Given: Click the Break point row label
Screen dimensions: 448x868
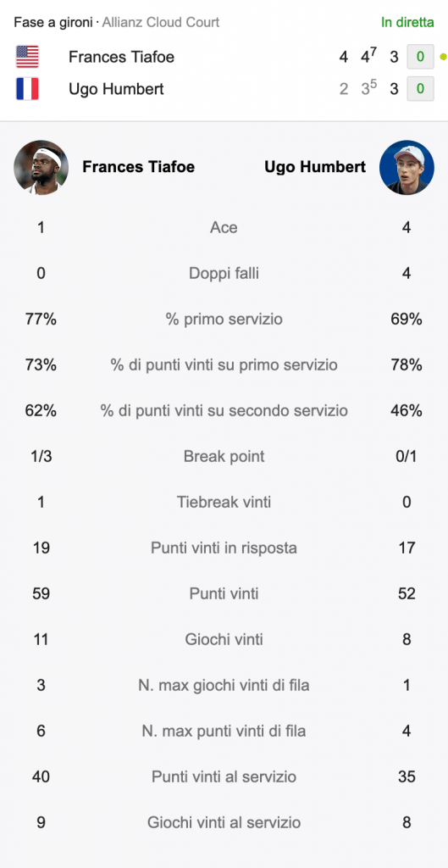Looking at the screenshot, I should tap(224, 456).
